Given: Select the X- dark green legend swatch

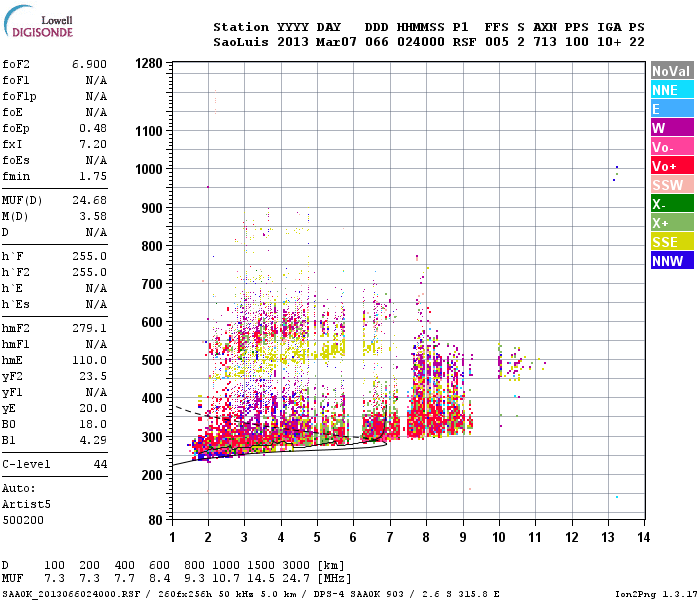Looking at the screenshot, I should click(672, 204).
